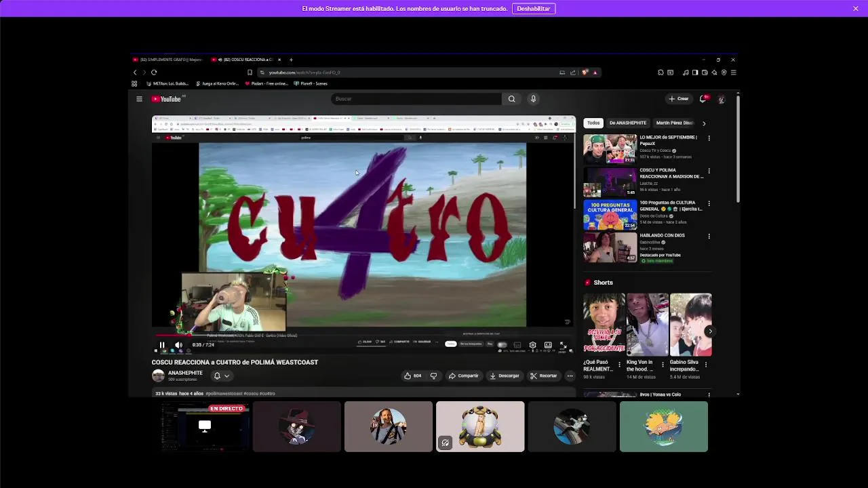Enter fullscreen with the player fullscreen icon
This screenshot has width=868, height=488.
[563, 345]
